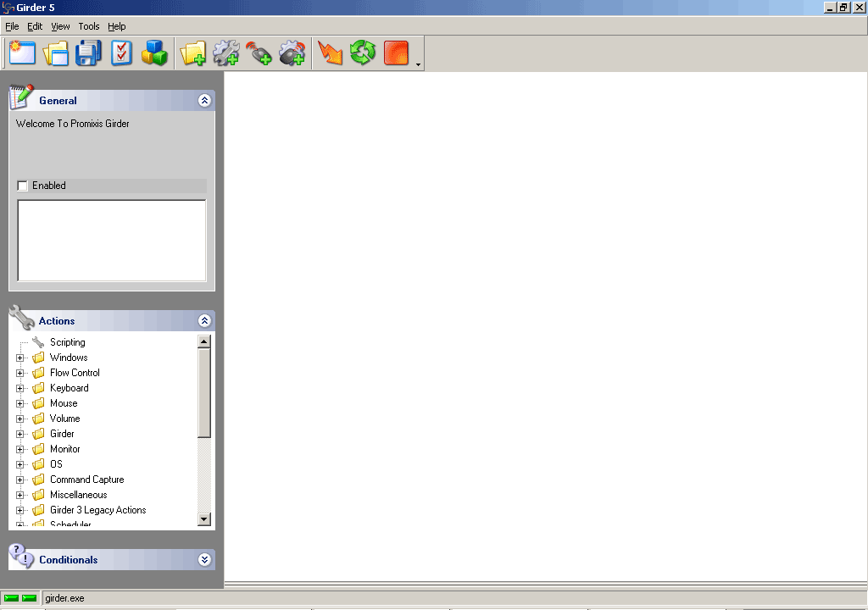Click the colored blocks components icon
The image size is (868, 610).
[x=154, y=53]
